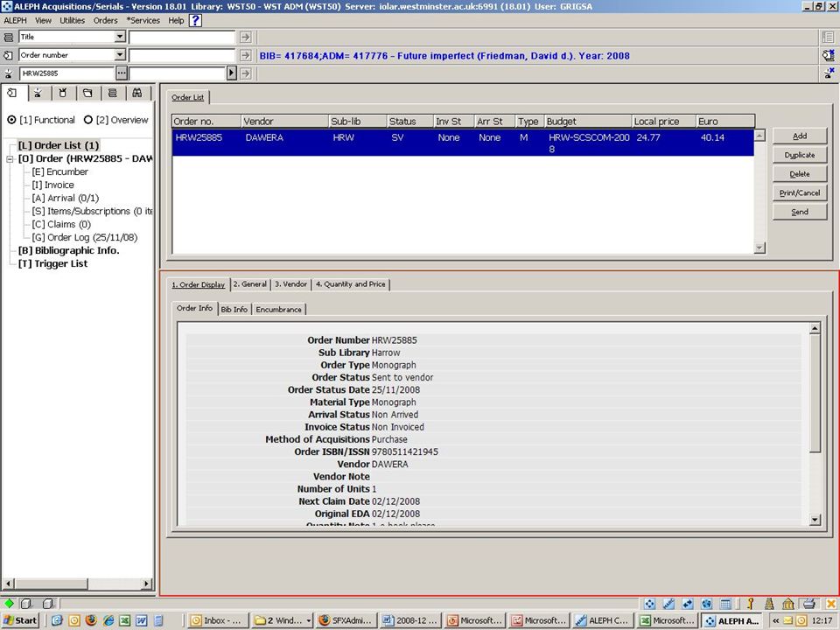Open the second navigation tab with the invoice icon
Image resolution: width=840 pixels, height=630 pixels.
pos(38,94)
